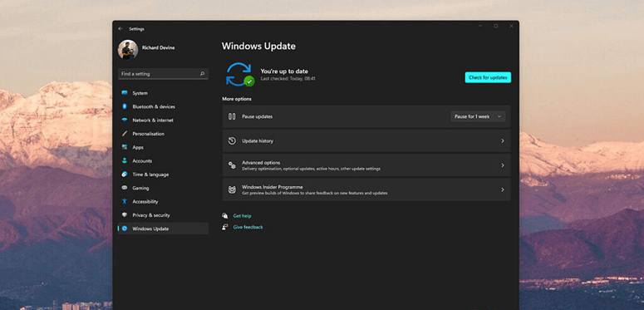Open Update history
Image resolution: width=644 pixels, height=310 pixels.
click(366, 140)
